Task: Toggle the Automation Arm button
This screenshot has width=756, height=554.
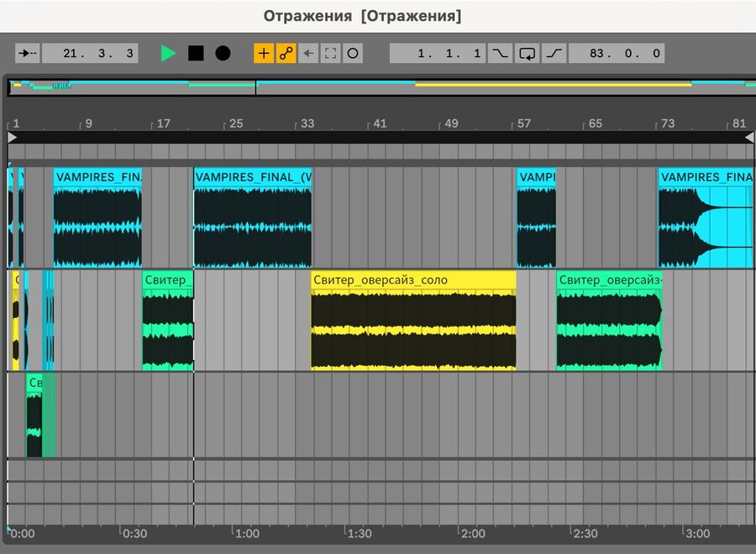Action: click(286, 54)
